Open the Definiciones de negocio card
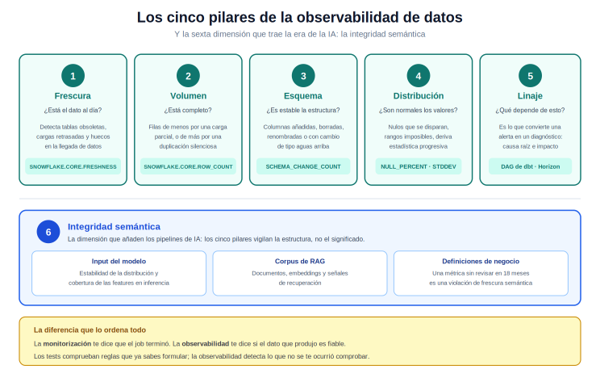This screenshot has height=378, width=600. 481,273
